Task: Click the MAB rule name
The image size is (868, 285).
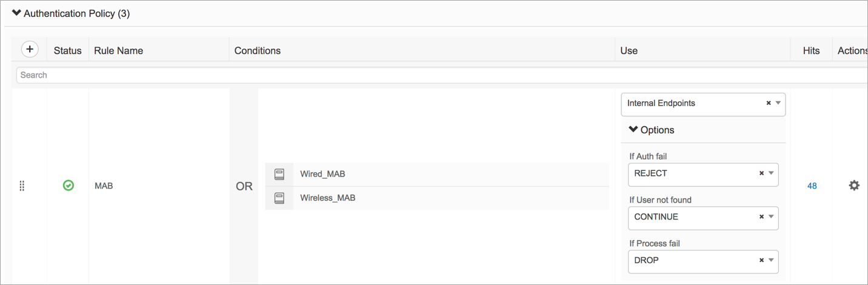Action: (x=104, y=186)
